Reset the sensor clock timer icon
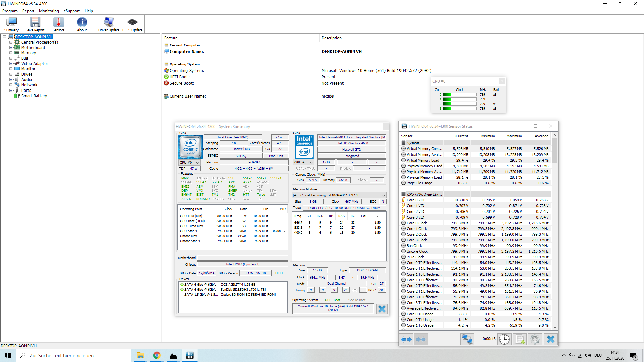The width and height of the screenshot is (644, 362). tap(504, 339)
